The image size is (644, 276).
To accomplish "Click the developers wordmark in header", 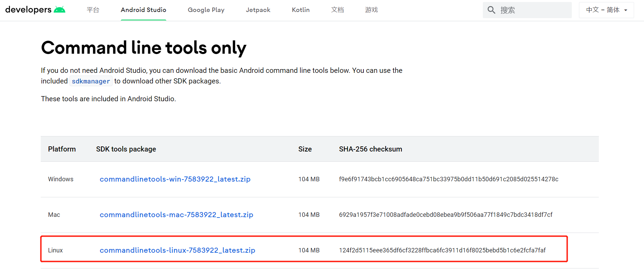I will [28, 10].
